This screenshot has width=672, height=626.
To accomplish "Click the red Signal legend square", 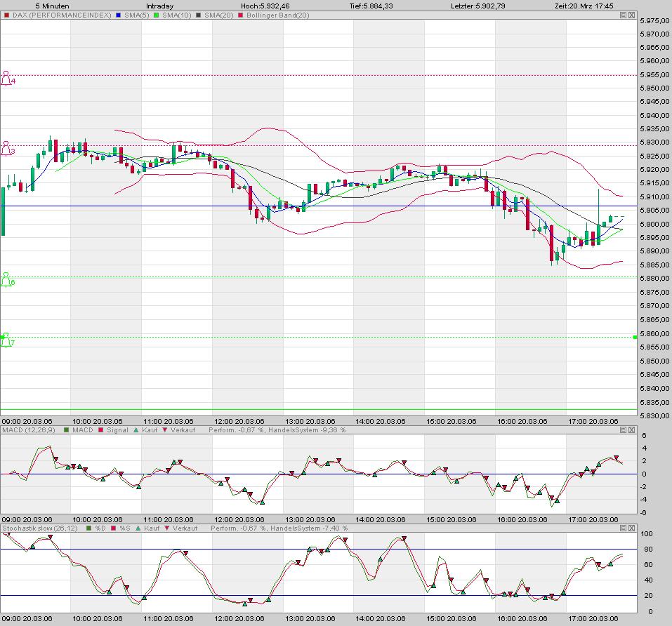I will (100, 430).
